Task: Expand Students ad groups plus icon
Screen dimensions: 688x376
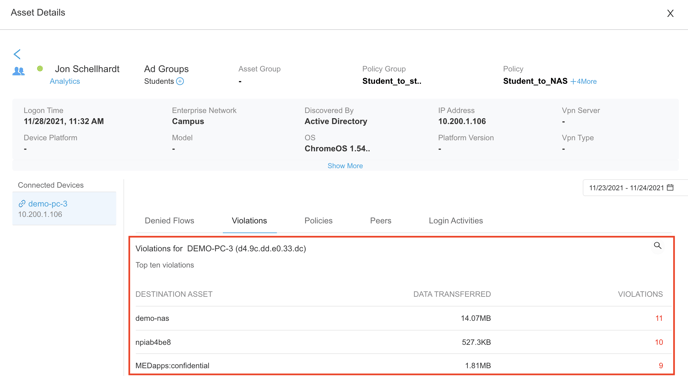Action: [180, 81]
